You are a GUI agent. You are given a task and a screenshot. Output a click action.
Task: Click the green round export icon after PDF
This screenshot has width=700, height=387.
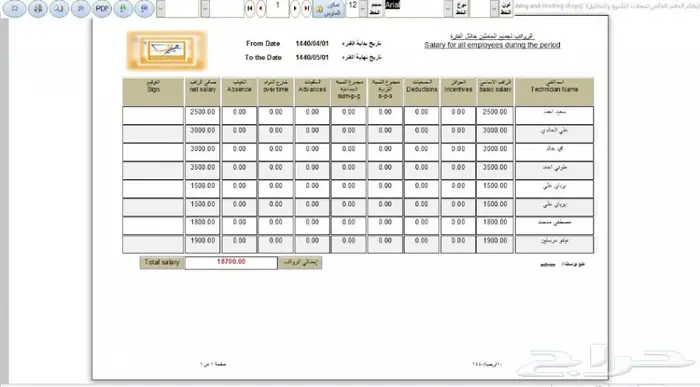point(123,8)
